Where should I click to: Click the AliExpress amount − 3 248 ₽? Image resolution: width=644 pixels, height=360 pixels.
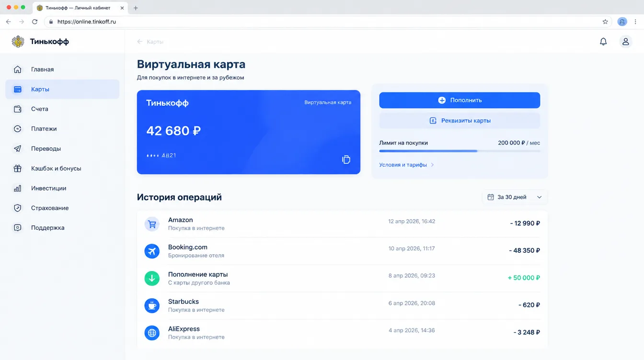tap(527, 332)
